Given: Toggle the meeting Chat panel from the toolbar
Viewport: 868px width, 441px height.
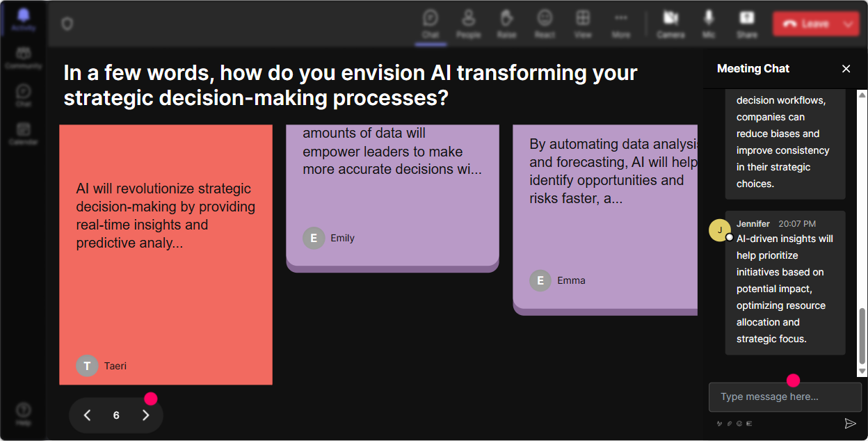Looking at the screenshot, I should [431, 24].
